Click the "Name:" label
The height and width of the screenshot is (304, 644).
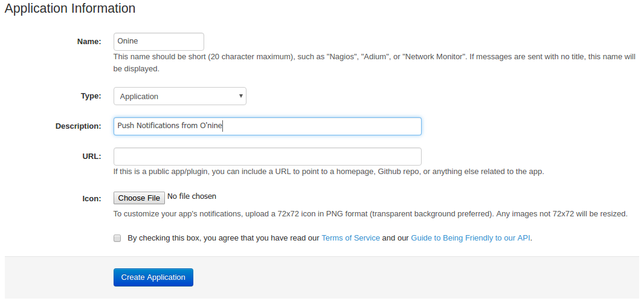pyautogui.click(x=89, y=42)
